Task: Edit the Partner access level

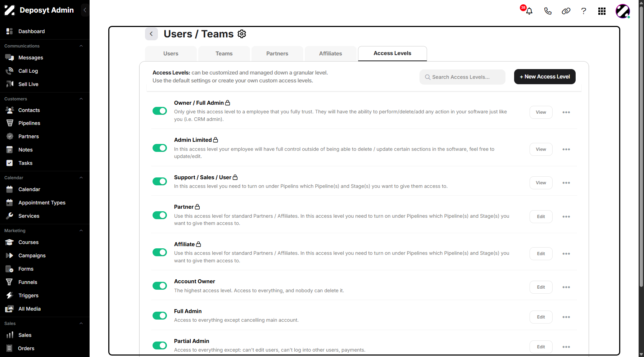Action: 541,217
